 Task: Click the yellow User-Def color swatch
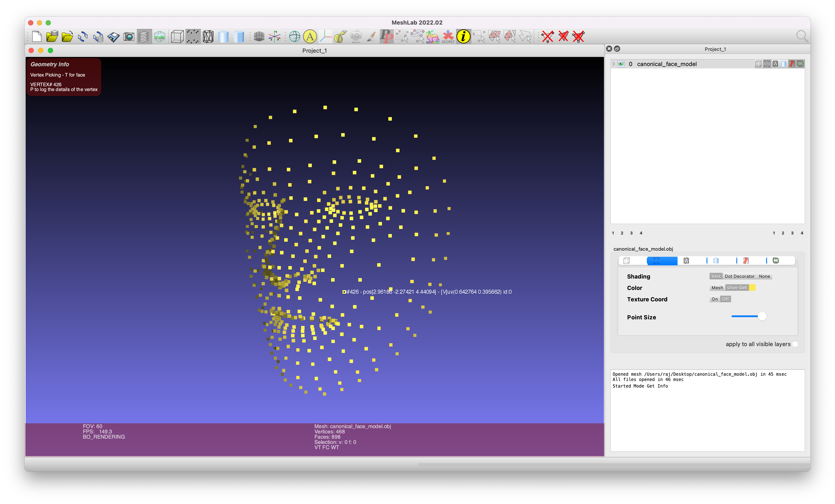pyautogui.click(x=752, y=288)
